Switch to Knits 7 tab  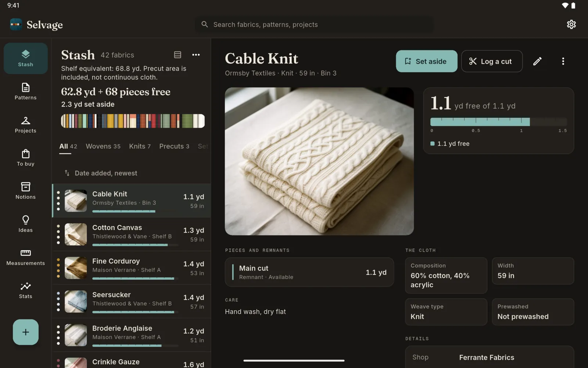(x=140, y=146)
